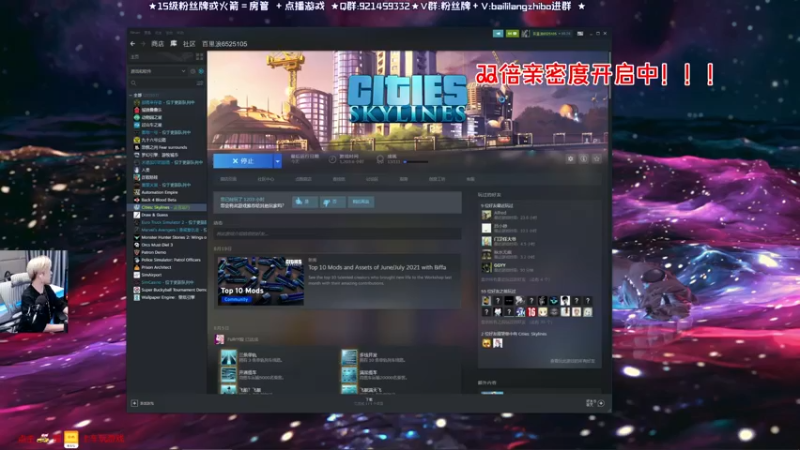The height and width of the screenshot is (450, 800).
Task: Click the teal announcement button in title bar
Action: (x=498, y=34)
